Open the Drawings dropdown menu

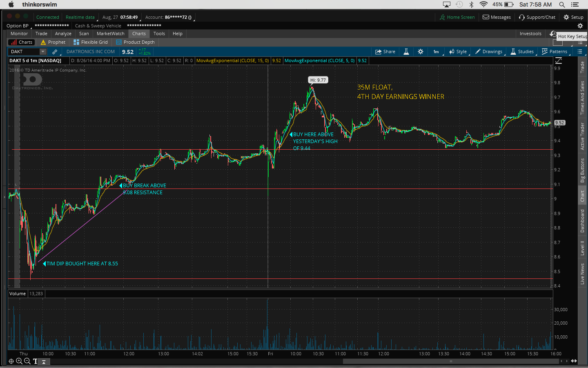click(x=489, y=52)
